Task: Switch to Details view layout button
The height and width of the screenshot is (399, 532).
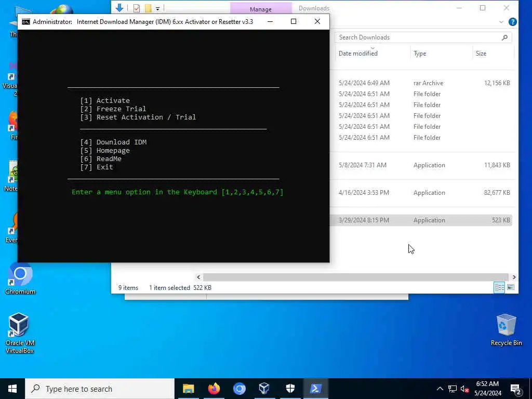Action: [499, 288]
